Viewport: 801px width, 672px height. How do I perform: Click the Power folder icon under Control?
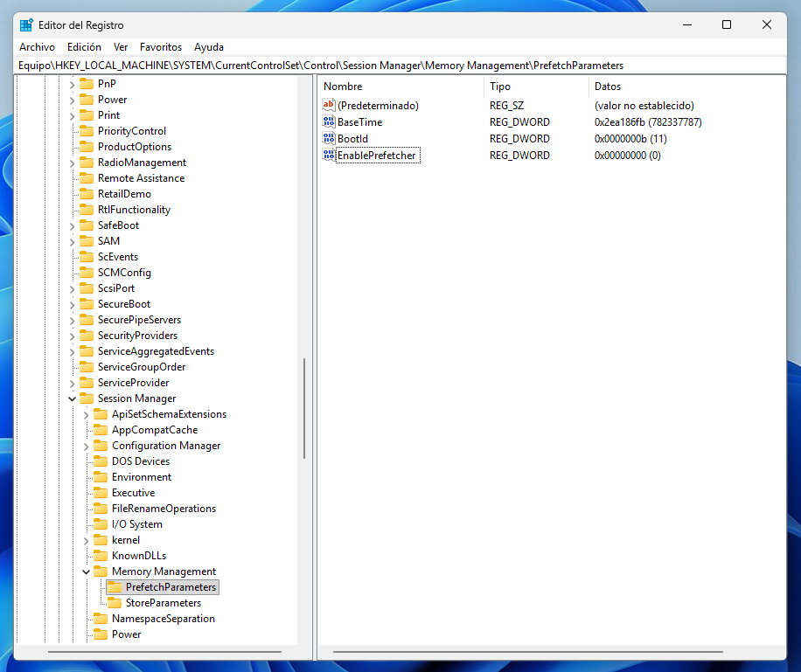point(87,100)
